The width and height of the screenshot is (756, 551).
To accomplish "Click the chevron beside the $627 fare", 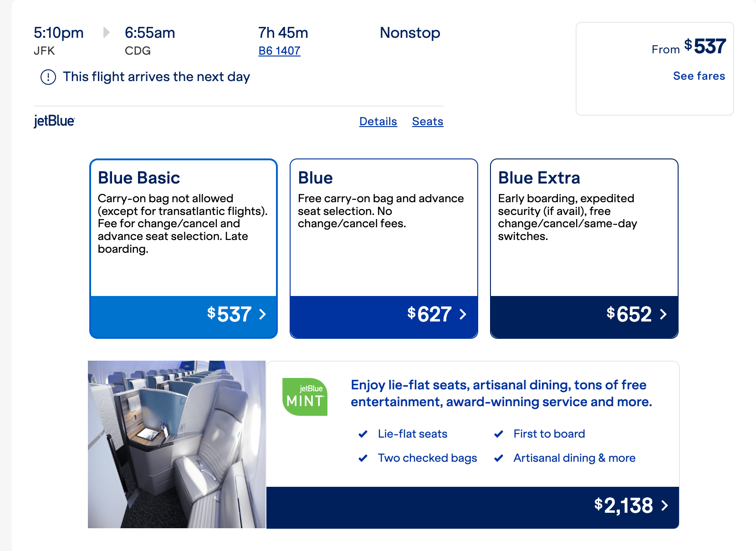I will coord(463,314).
